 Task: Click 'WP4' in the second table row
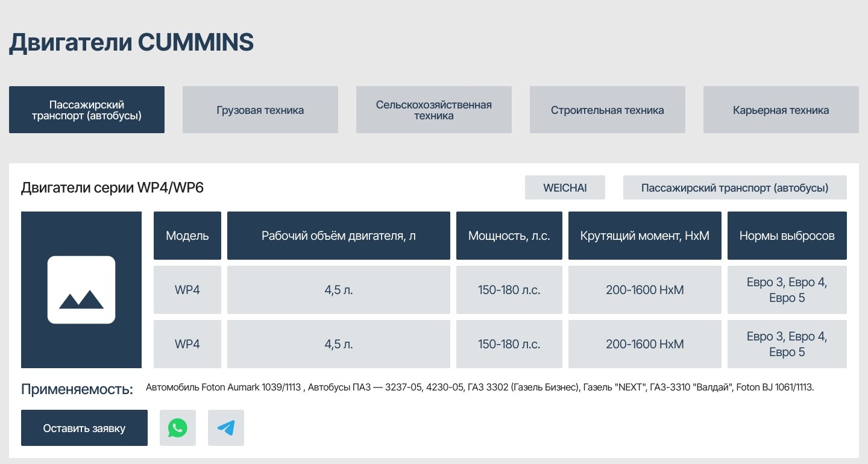pos(187,344)
